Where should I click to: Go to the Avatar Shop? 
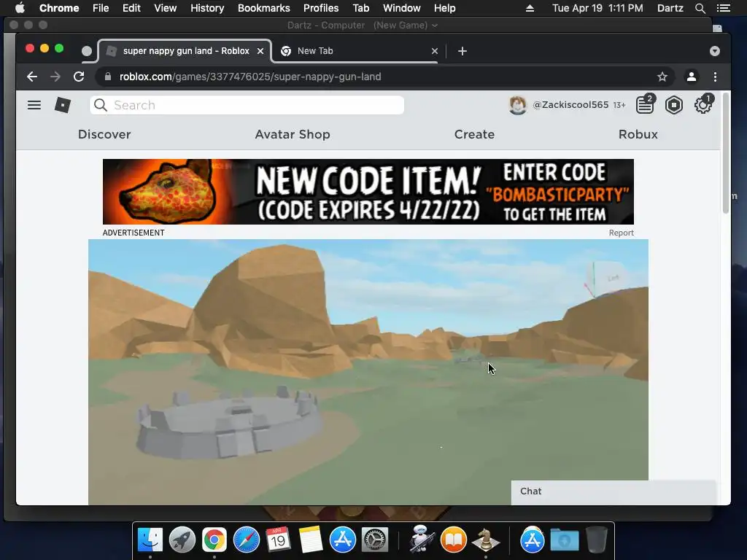pos(293,134)
